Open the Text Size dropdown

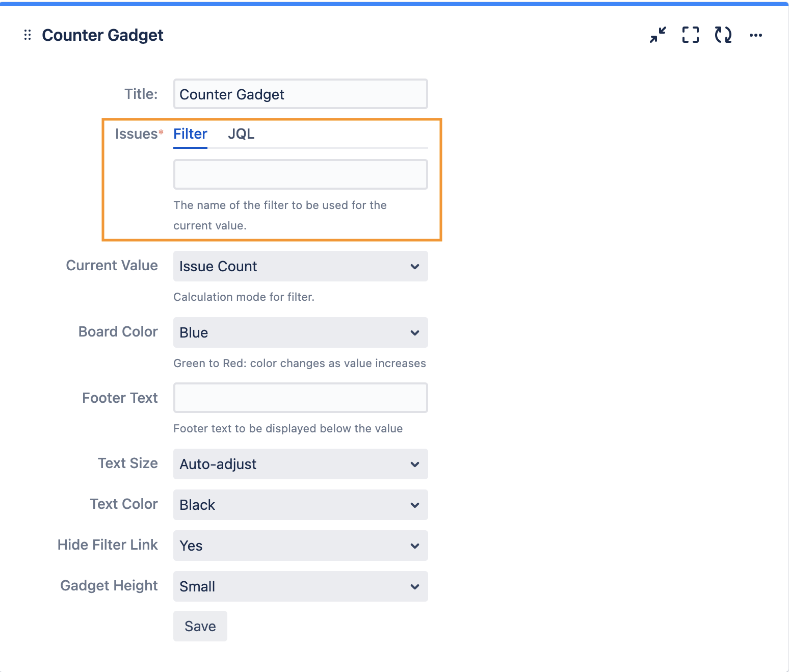click(x=300, y=464)
